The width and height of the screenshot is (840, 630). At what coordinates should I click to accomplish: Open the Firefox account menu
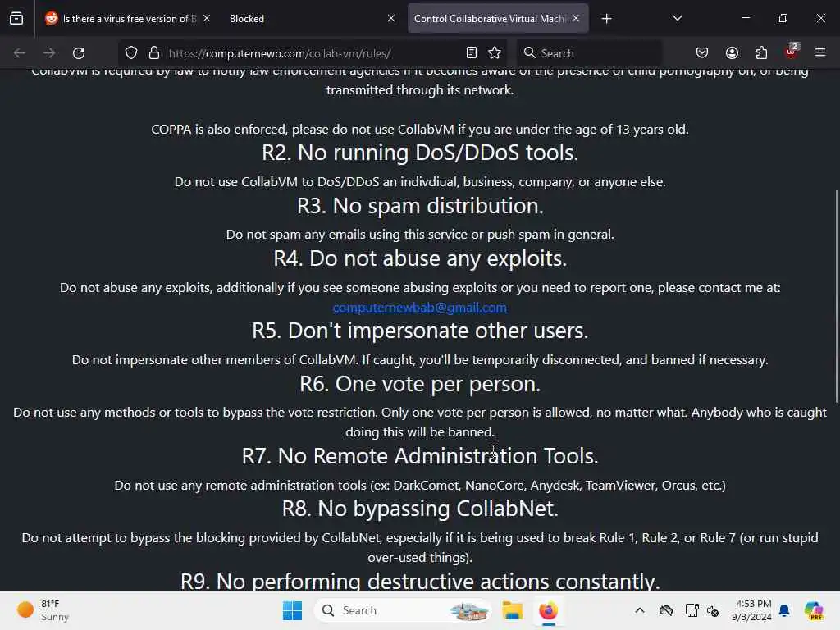[732, 53]
